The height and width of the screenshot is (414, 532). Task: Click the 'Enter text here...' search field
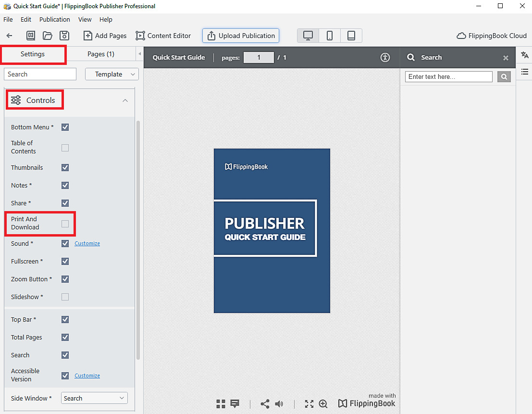pos(448,76)
